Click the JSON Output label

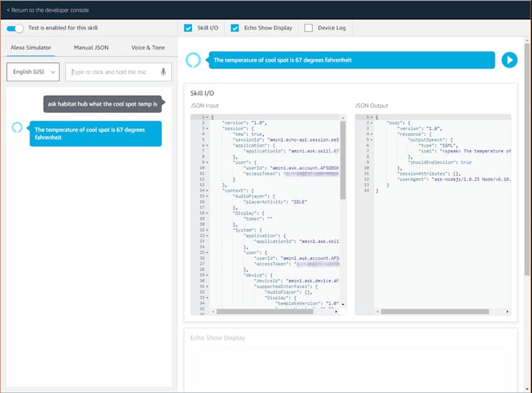click(371, 106)
